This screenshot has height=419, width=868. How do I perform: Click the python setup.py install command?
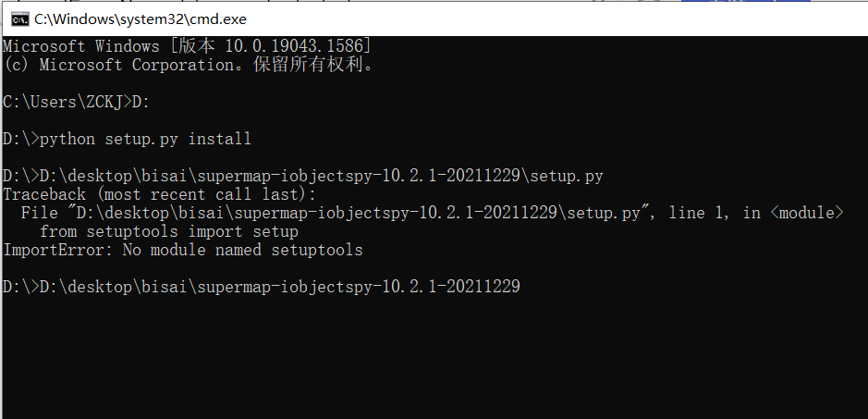pos(145,139)
